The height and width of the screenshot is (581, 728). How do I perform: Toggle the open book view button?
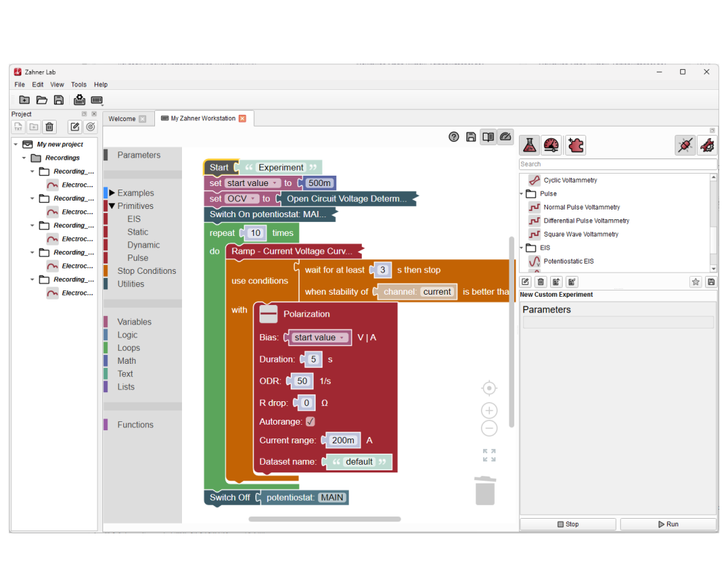coord(488,137)
